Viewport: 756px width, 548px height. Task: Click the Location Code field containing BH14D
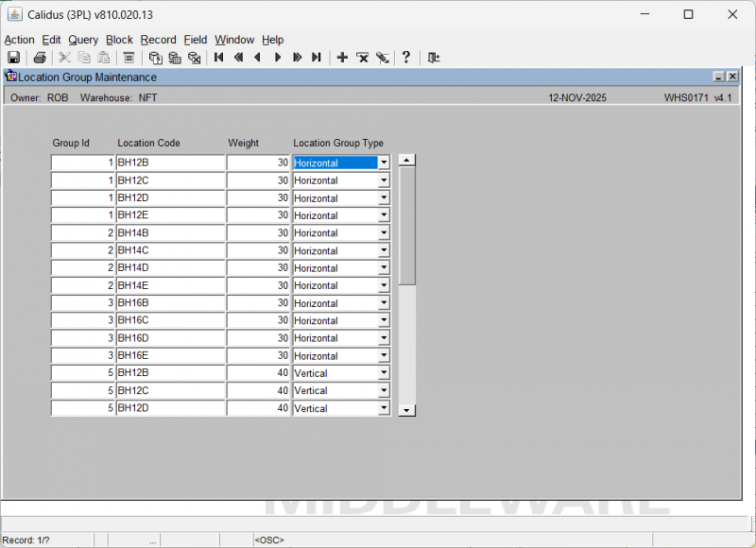170,268
